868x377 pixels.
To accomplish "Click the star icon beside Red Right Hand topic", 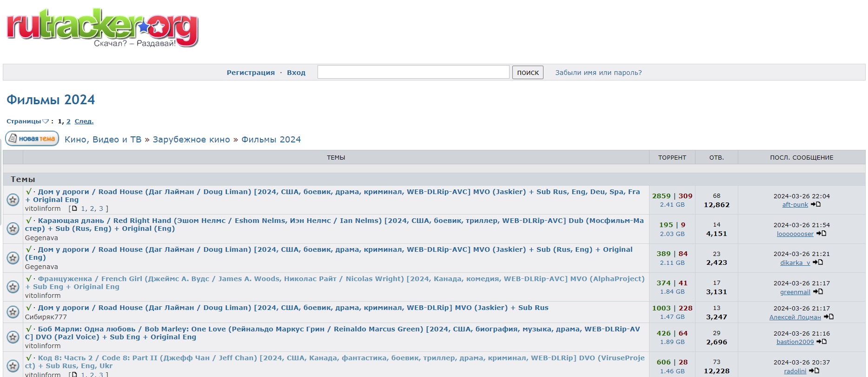I will coord(13,229).
